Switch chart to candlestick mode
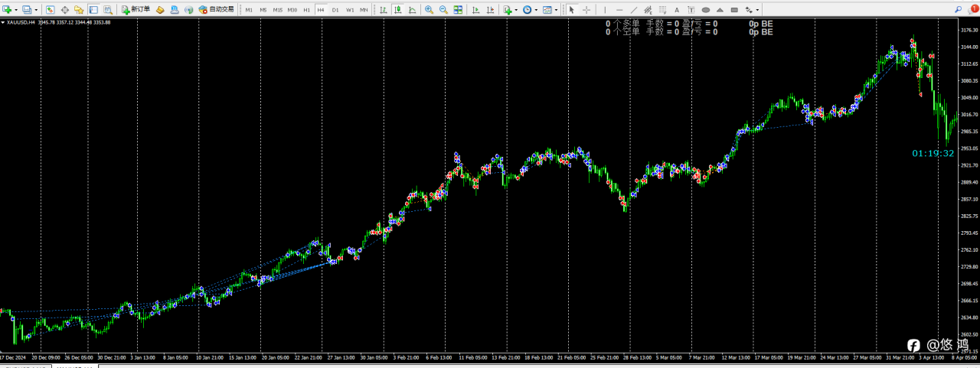The height and width of the screenshot is (368, 980). click(397, 10)
